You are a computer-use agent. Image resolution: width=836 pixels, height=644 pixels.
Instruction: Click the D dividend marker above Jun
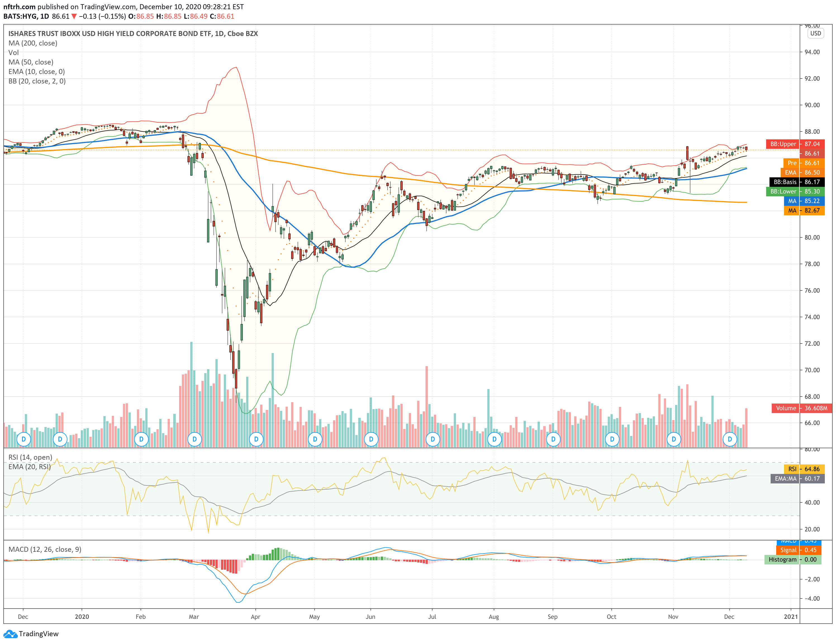pos(371,439)
